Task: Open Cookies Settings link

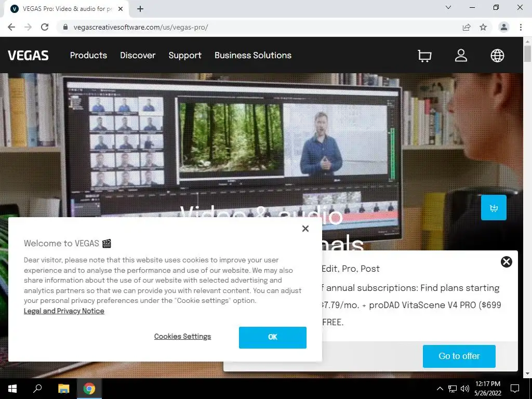Action: point(182,337)
